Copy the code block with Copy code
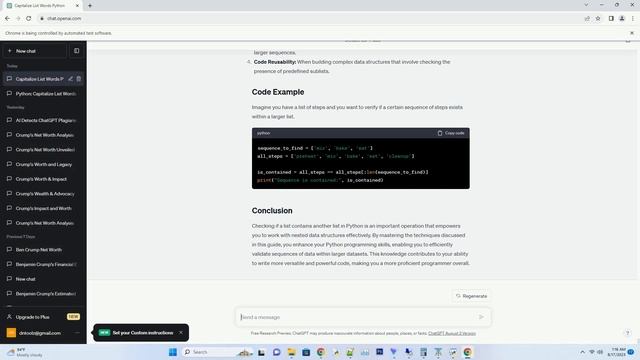 click(451, 133)
